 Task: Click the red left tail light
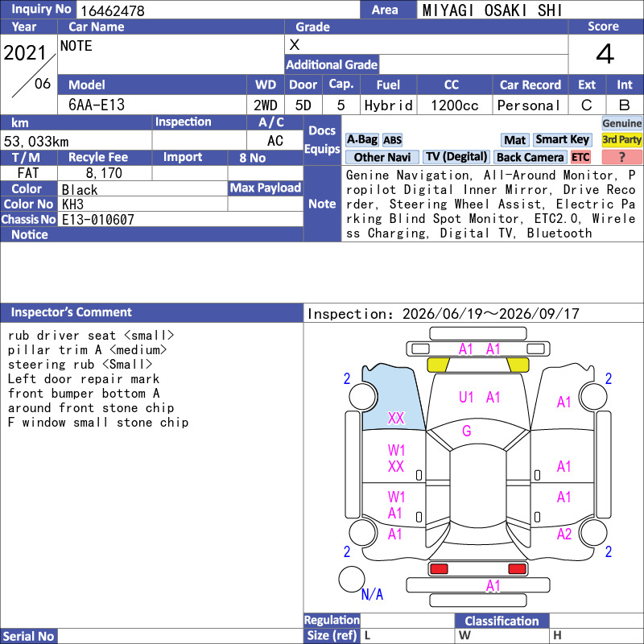(x=439, y=569)
